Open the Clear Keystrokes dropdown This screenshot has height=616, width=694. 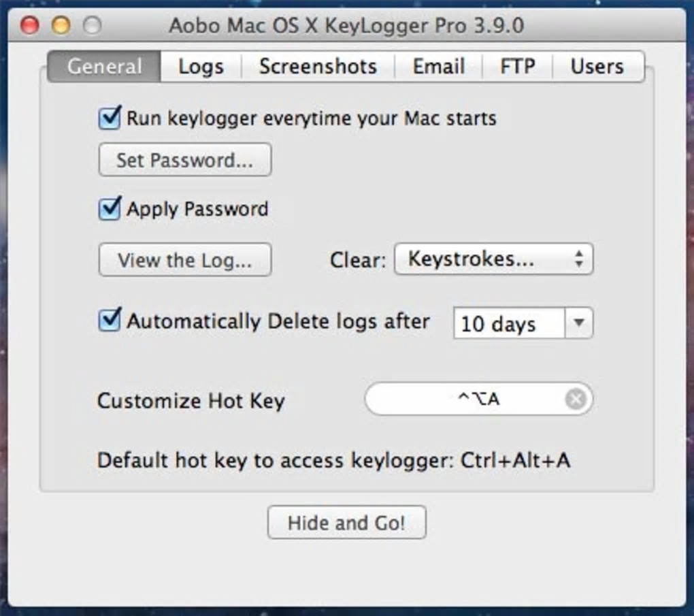click(x=493, y=259)
